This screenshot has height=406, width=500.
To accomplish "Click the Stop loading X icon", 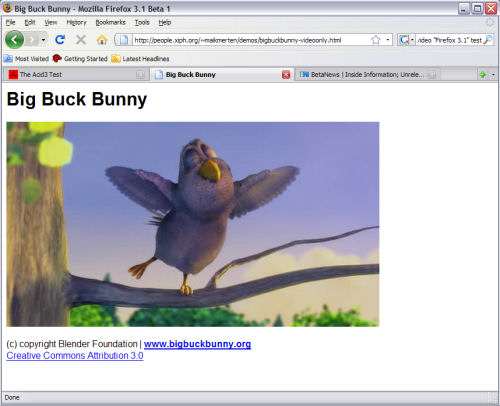I will (81, 40).
